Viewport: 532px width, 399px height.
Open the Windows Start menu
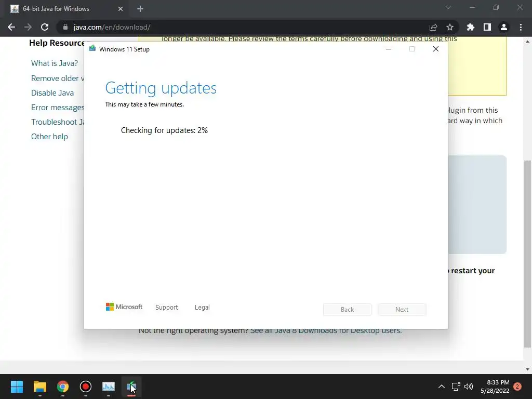point(17,387)
